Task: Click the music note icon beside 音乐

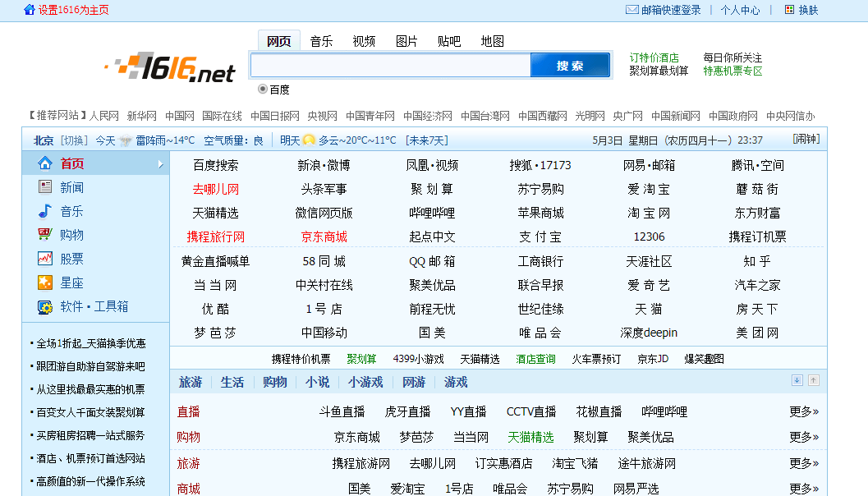Action: pos(45,211)
